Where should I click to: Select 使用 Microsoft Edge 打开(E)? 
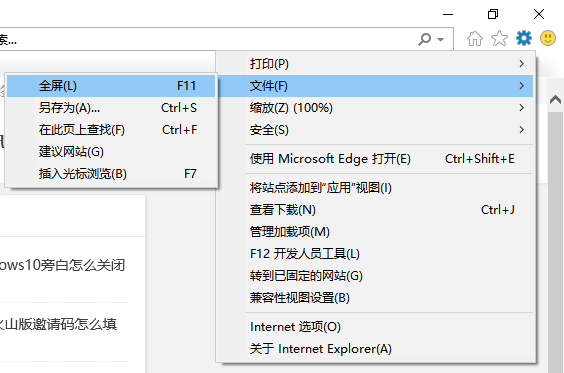[x=376, y=159]
